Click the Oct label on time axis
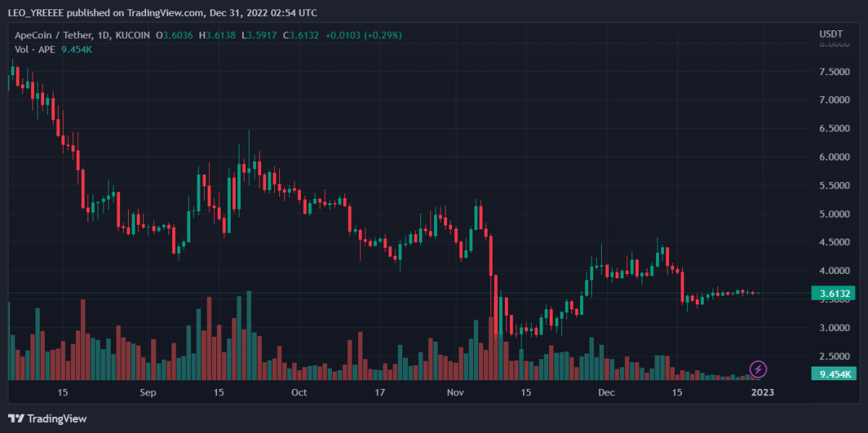 pos(299,393)
